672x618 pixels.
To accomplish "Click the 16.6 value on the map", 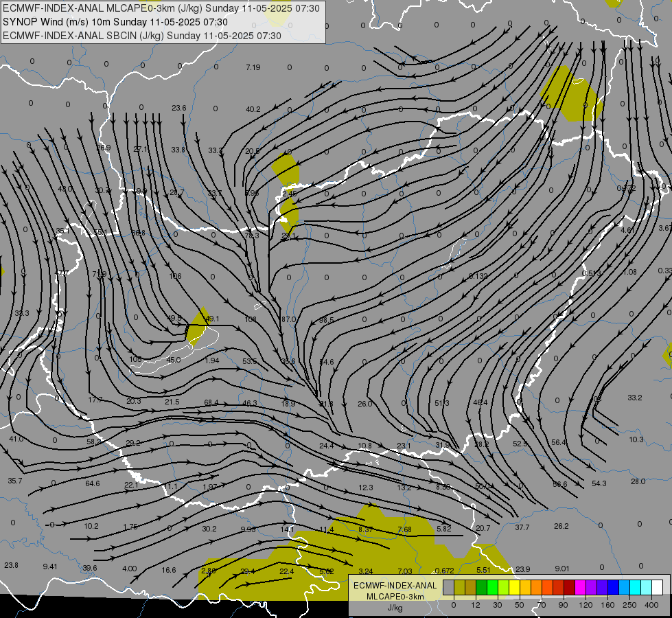I will (169, 570).
